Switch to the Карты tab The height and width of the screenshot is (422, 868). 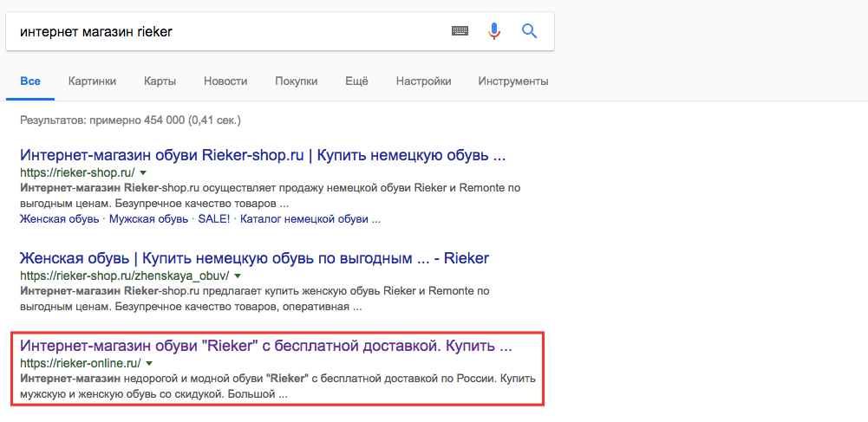160,81
